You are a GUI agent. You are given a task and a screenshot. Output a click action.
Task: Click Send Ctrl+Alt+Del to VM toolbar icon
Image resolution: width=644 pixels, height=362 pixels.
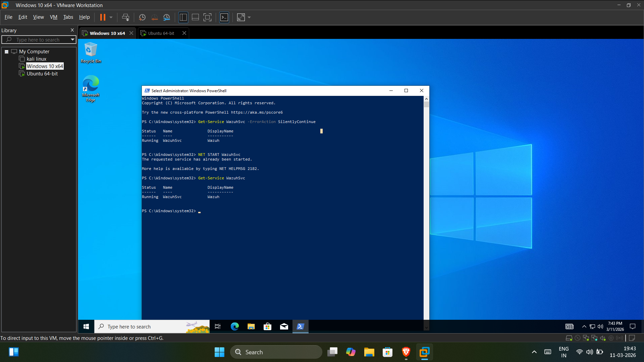click(x=125, y=17)
